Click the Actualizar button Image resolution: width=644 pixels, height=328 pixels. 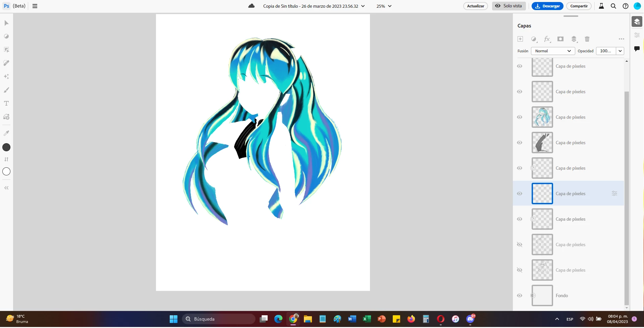pyautogui.click(x=476, y=6)
